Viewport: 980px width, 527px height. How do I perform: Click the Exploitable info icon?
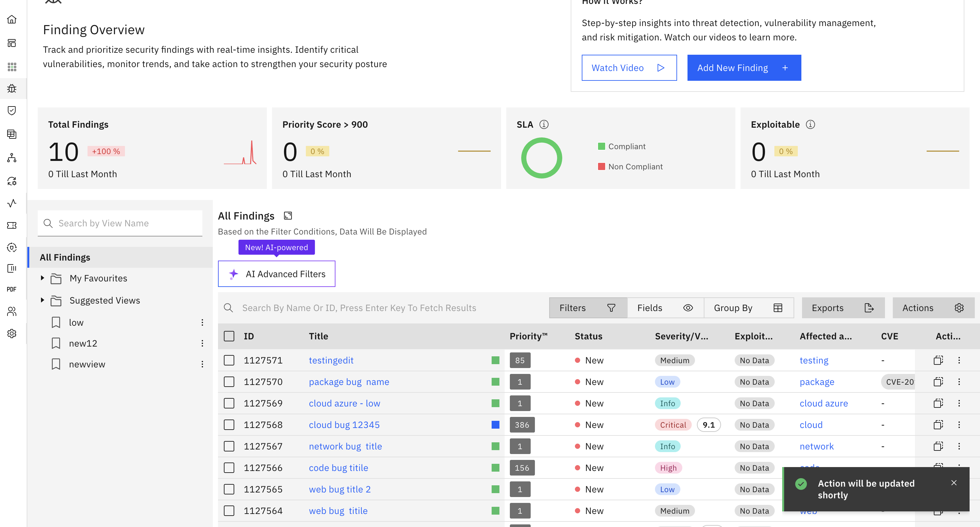810,124
